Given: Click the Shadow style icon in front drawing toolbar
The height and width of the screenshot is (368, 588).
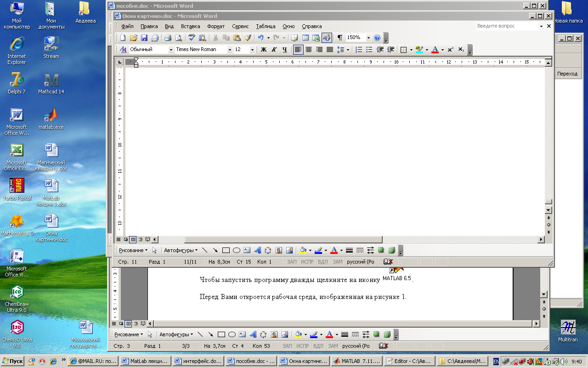Looking at the screenshot, I should click(x=381, y=250).
